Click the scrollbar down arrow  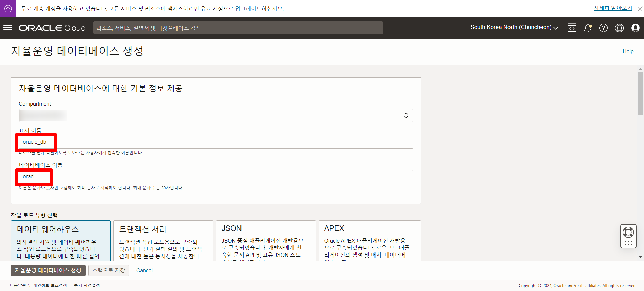pyautogui.click(x=640, y=257)
